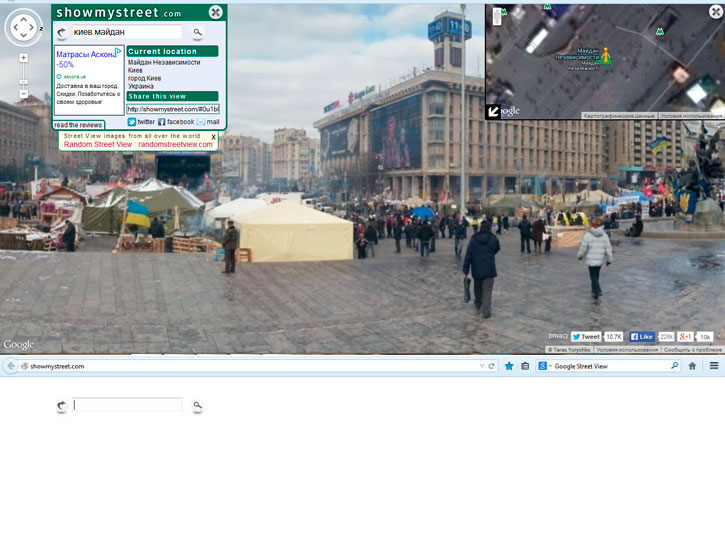Click the curved arrow icon beside the search box
Screen dimensions: 725x560
pos(62,32)
